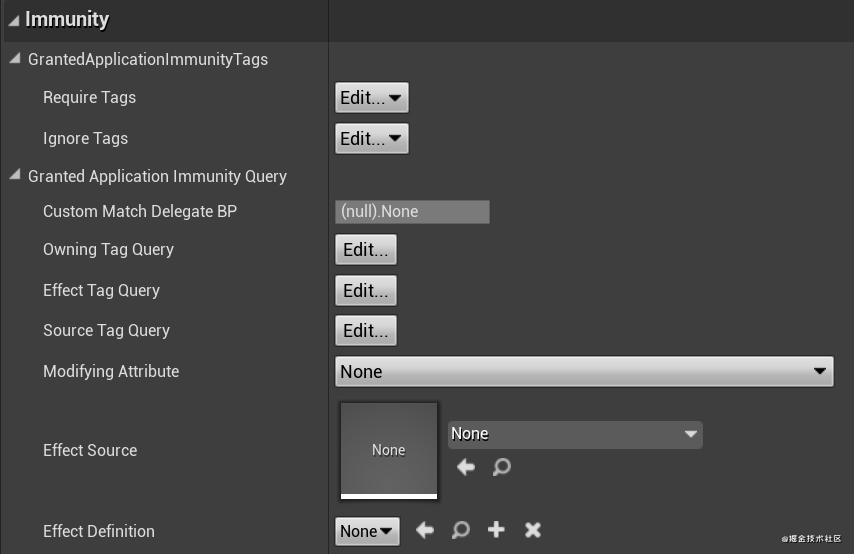Edit the Owning Tag Query

point(366,249)
